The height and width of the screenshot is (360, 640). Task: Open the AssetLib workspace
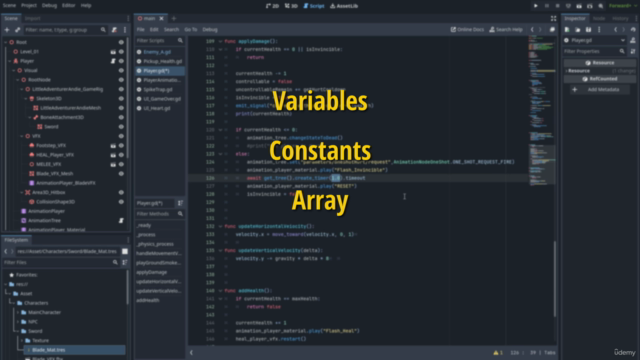click(x=344, y=6)
